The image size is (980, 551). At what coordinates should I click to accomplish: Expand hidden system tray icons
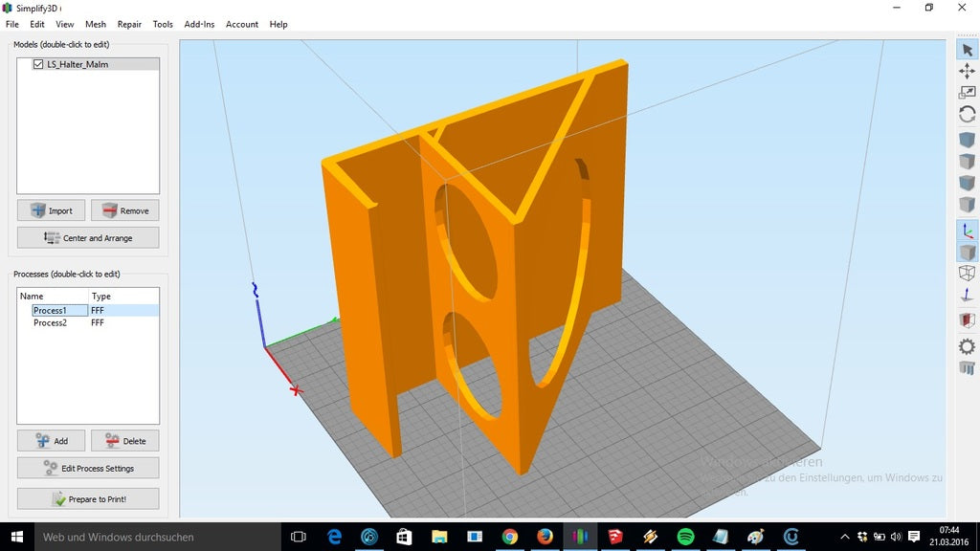(844, 537)
